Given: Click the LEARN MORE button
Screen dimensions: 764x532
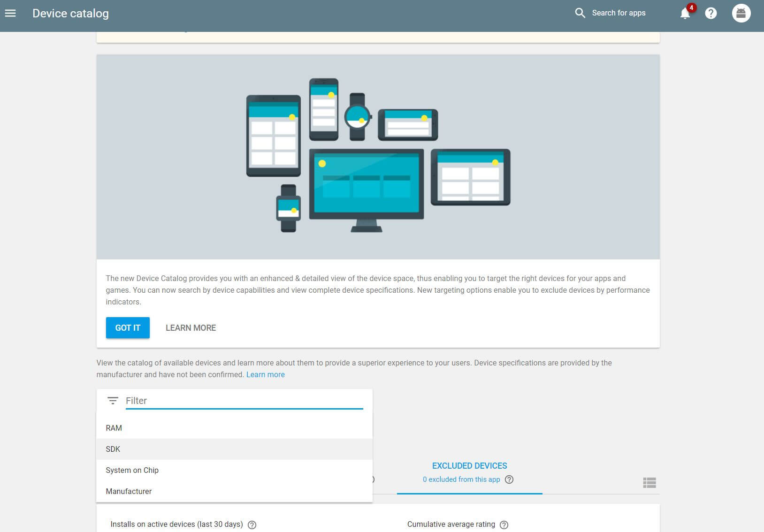Looking at the screenshot, I should pyautogui.click(x=191, y=328).
